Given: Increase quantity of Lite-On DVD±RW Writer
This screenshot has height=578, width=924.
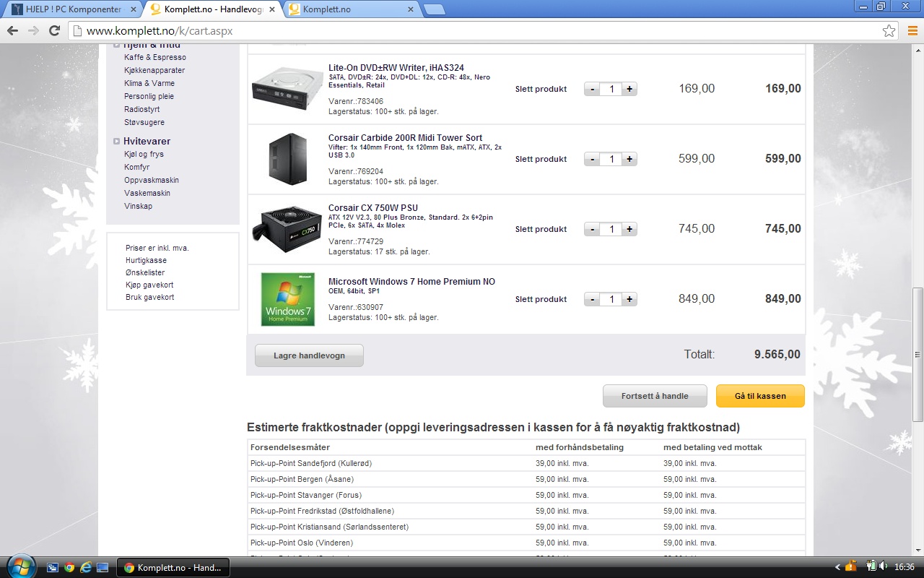Looking at the screenshot, I should pos(629,89).
